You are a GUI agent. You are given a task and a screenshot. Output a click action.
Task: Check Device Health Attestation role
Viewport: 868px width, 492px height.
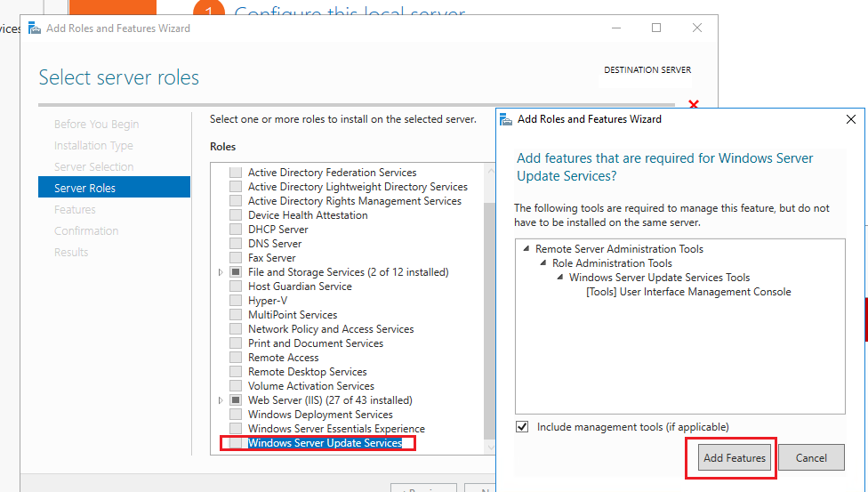(236, 215)
